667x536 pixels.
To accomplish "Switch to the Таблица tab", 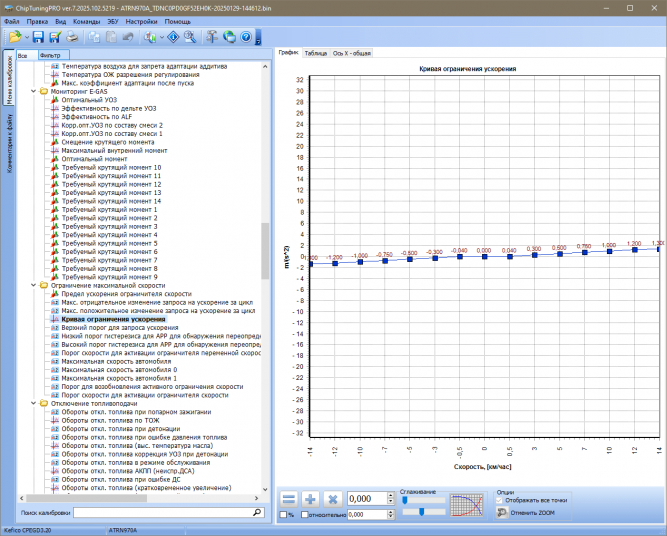I will point(316,53).
